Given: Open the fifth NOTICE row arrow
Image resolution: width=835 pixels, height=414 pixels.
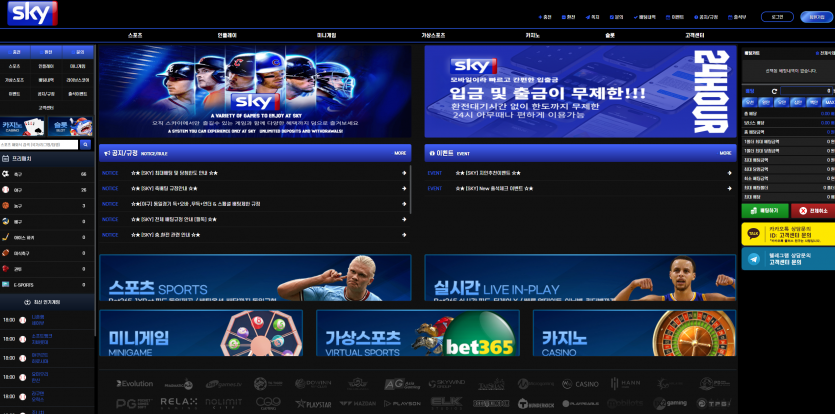Looking at the screenshot, I should pyautogui.click(x=404, y=235).
